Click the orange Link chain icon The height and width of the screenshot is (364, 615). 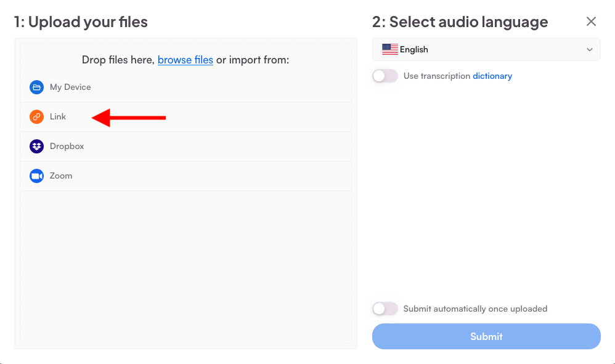[x=36, y=116]
